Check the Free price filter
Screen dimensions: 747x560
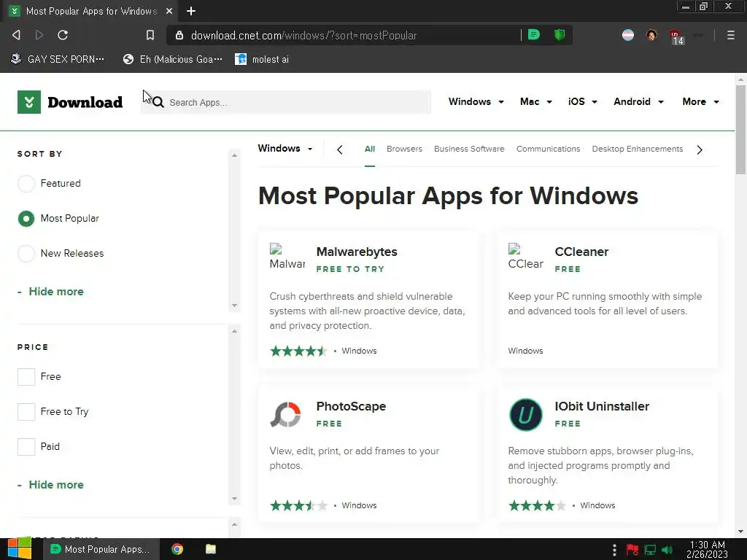pyautogui.click(x=26, y=377)
